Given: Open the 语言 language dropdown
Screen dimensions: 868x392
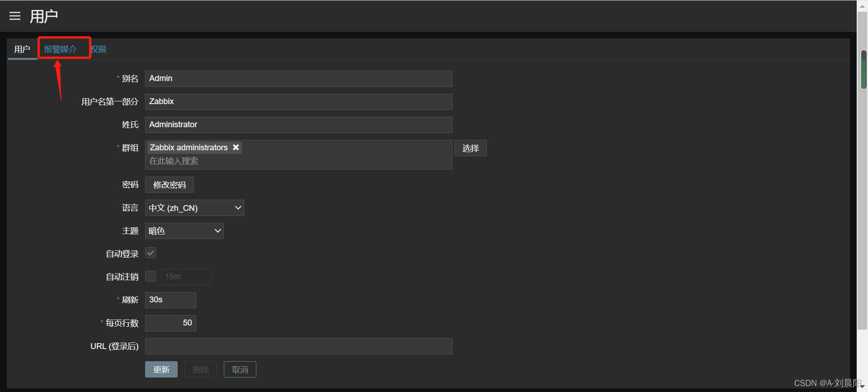Looking at the screenshot, I should 194,208.
